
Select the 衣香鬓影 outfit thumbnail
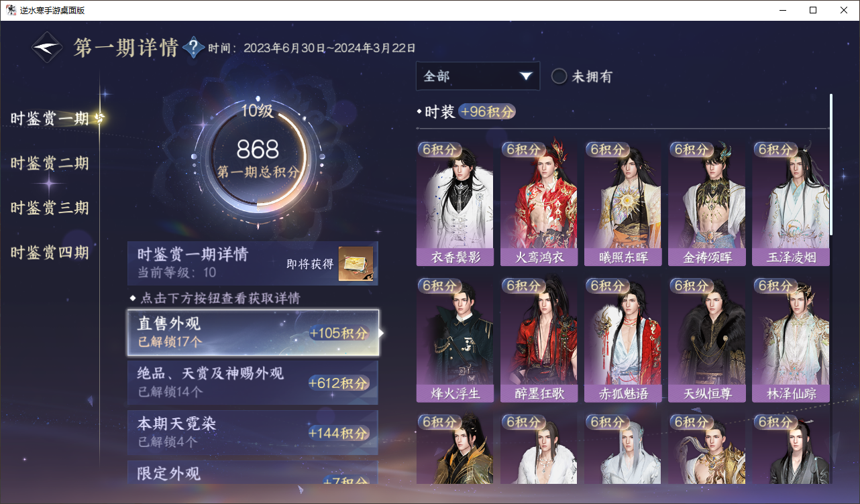point(455,203)
